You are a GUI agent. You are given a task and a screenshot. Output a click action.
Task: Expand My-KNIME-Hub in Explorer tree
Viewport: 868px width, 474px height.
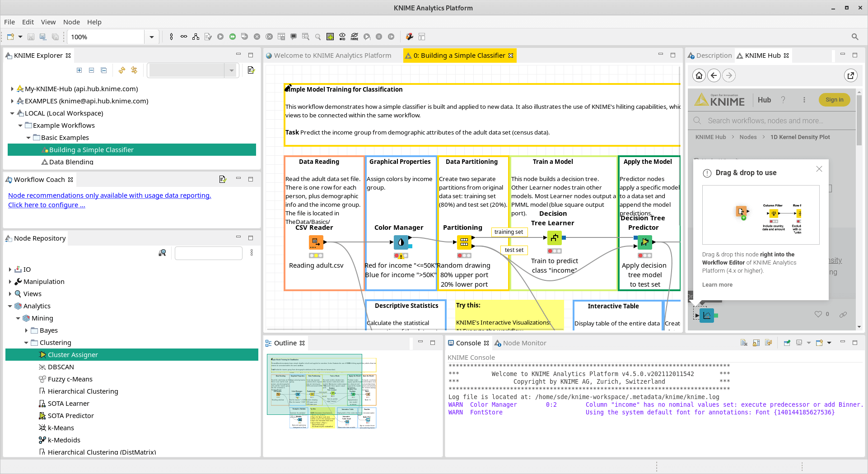pos(12,89)
